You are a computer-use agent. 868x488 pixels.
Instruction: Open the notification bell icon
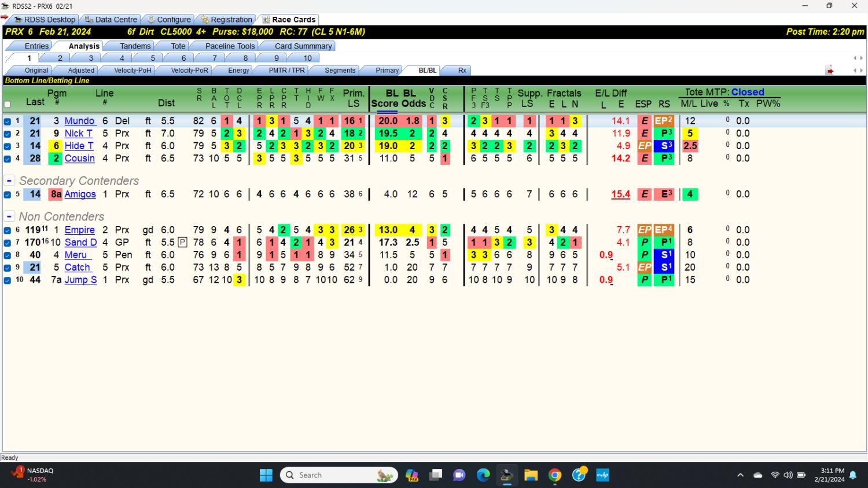click(853, 475)
